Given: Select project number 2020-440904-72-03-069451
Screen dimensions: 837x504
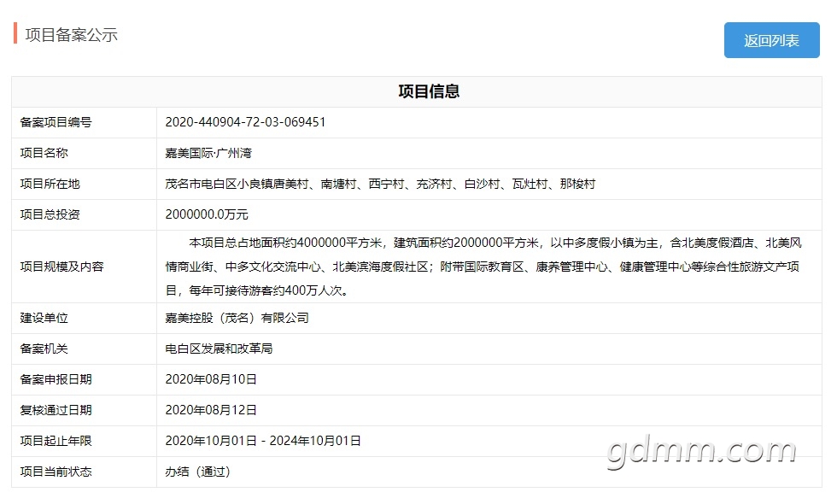Looking at the screenshot, I should (245, 122).
